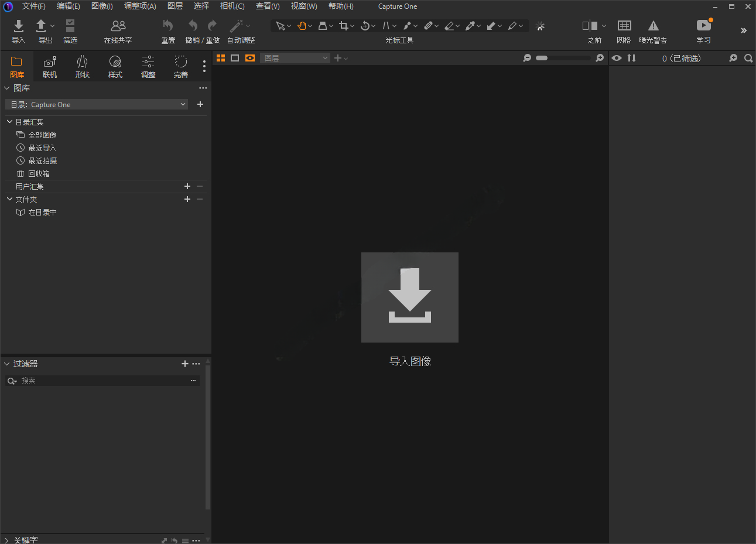
Task: Open the Capture One catalog 目录 dropdown
Action: click(97, 104)
